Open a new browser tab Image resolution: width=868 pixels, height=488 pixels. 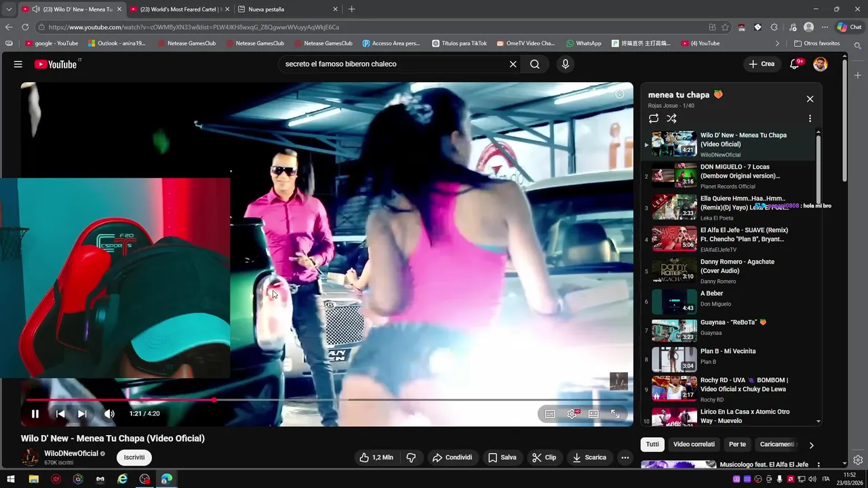click(351, 9)
